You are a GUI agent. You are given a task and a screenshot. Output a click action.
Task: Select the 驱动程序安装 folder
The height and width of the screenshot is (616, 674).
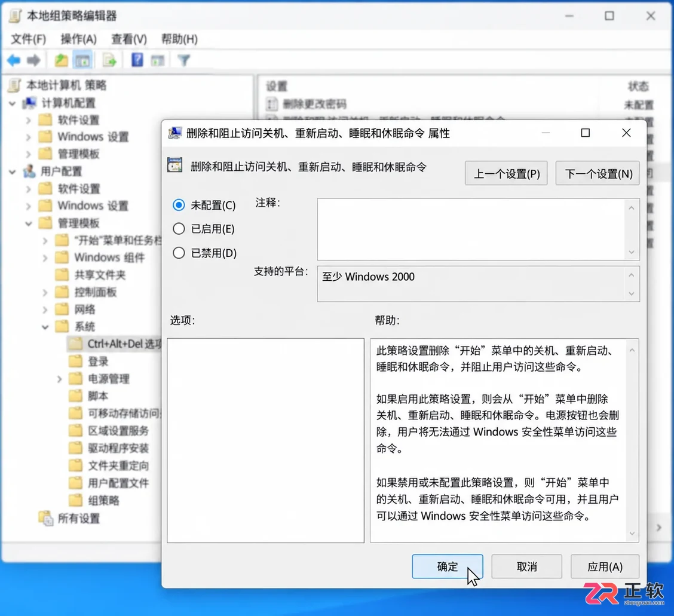coord(118,448)
